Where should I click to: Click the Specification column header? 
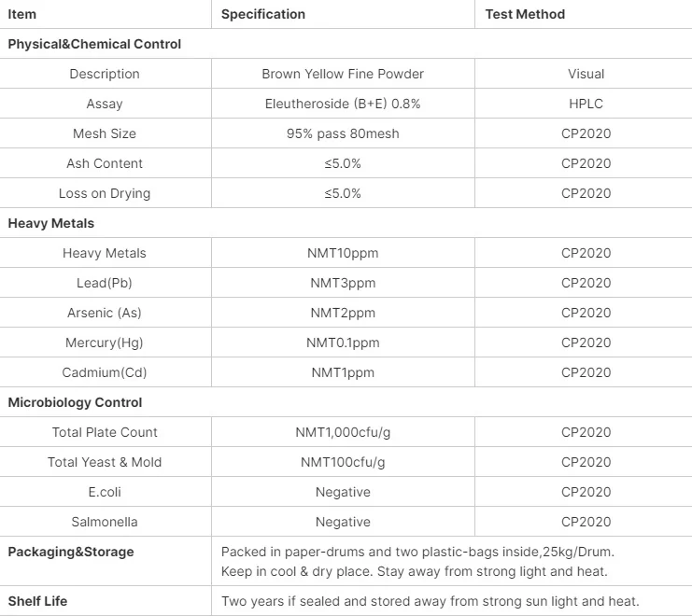(262, 14)
